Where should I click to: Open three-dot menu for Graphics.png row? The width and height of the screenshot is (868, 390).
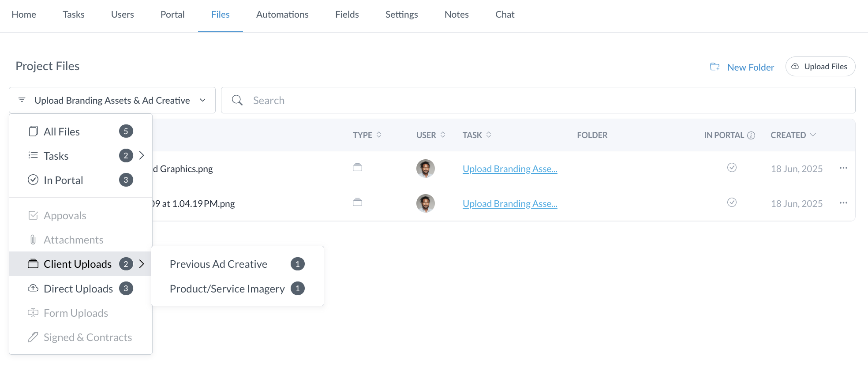point(843,168)
